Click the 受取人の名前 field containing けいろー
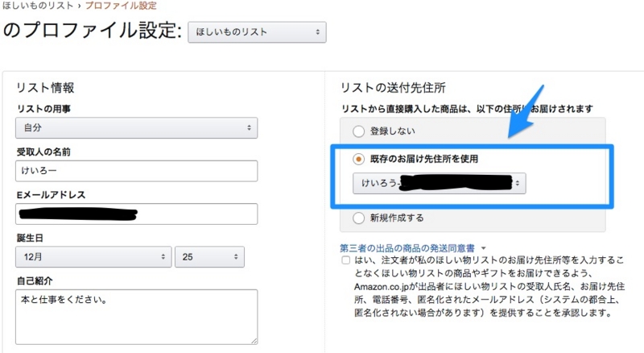Screen dimensions: 644x353 [136, 171]
